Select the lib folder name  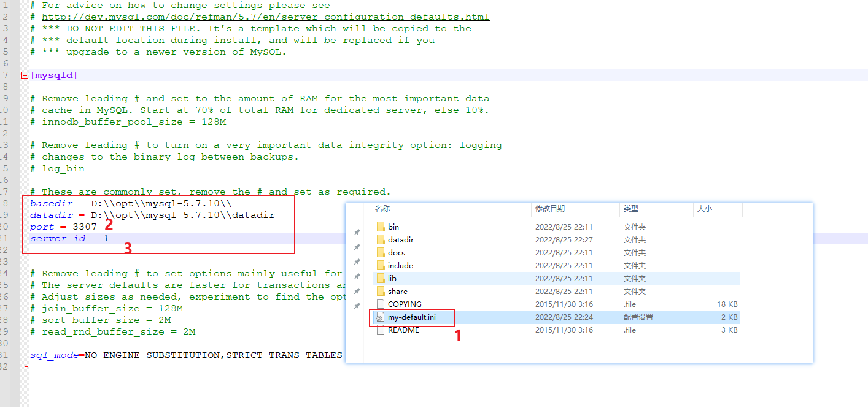tap(392, 279)
